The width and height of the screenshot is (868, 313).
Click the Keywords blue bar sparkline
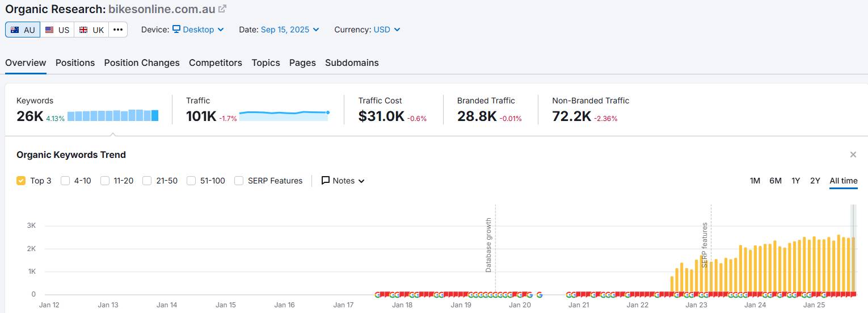click(113, 116)
